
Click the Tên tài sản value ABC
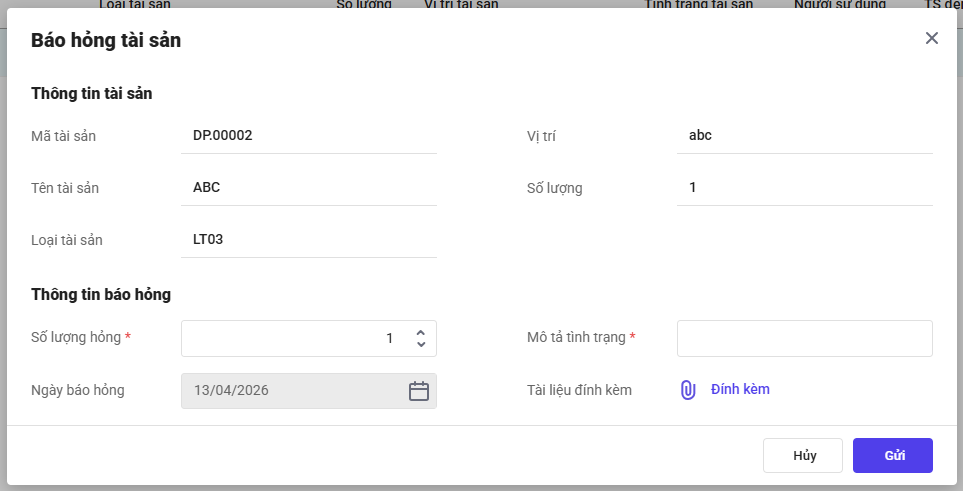207,187
